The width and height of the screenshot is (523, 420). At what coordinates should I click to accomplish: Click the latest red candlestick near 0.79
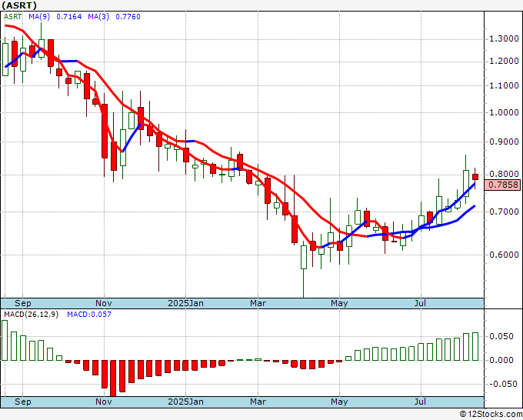coord(475,177)
